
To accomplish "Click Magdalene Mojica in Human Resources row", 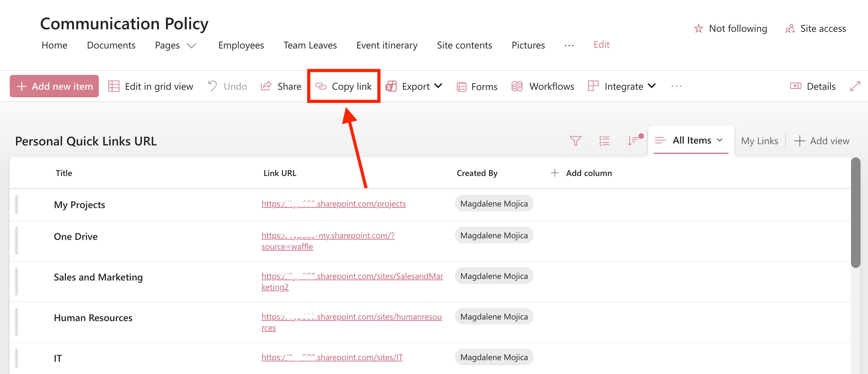I will (x=494, y=317).
